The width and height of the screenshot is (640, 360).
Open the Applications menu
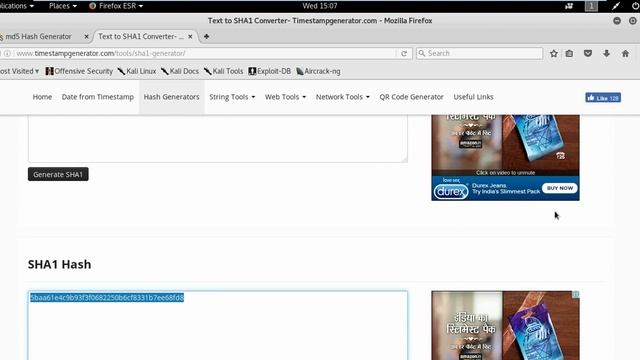pos(16,6)
